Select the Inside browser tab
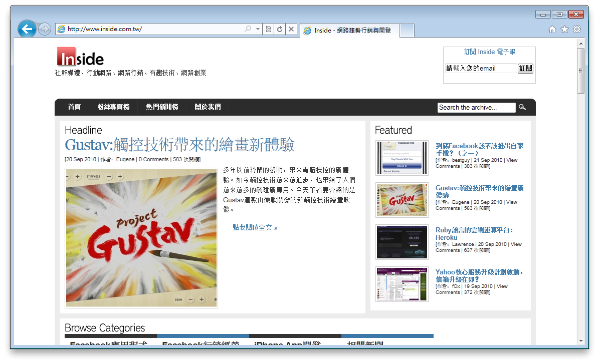The width and height of the screenshot is (599, 364). [x=349, y=31]
